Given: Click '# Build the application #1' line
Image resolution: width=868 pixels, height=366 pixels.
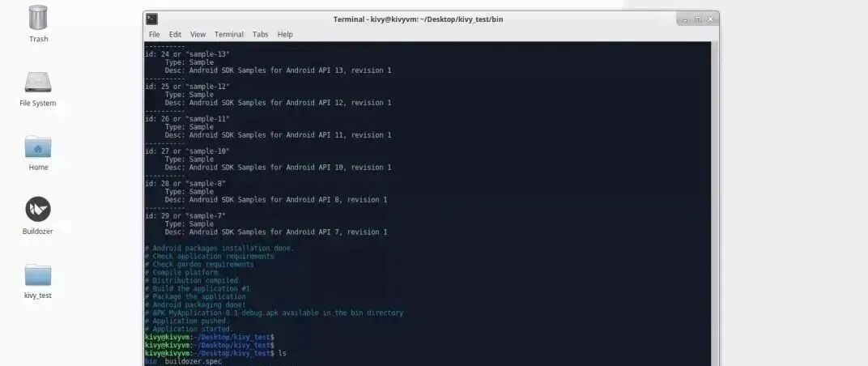Looking at the screenshot, I should [198, 288].
